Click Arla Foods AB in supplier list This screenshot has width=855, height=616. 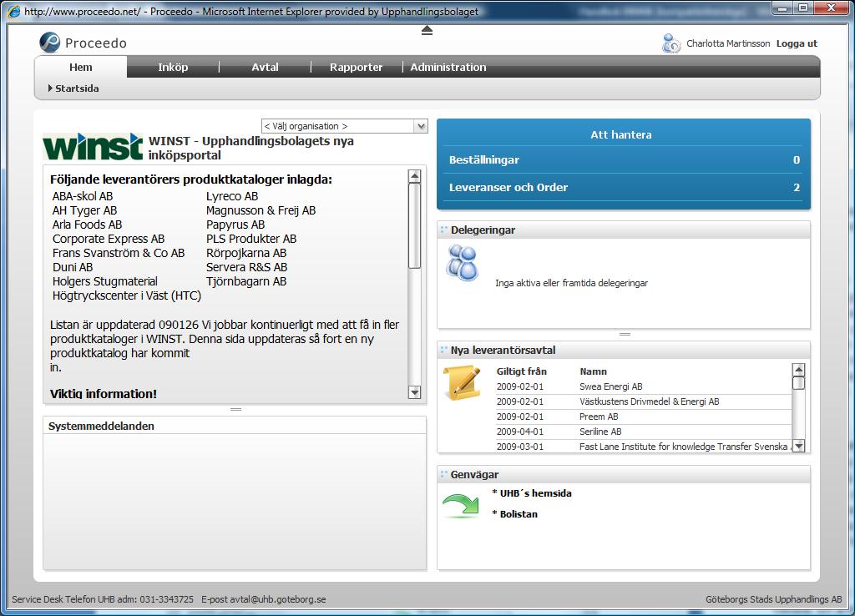click(87, 225)
